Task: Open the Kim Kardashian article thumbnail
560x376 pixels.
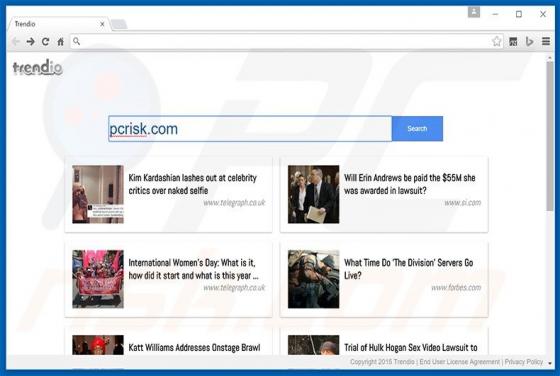Action: click(x=98, y=194)
